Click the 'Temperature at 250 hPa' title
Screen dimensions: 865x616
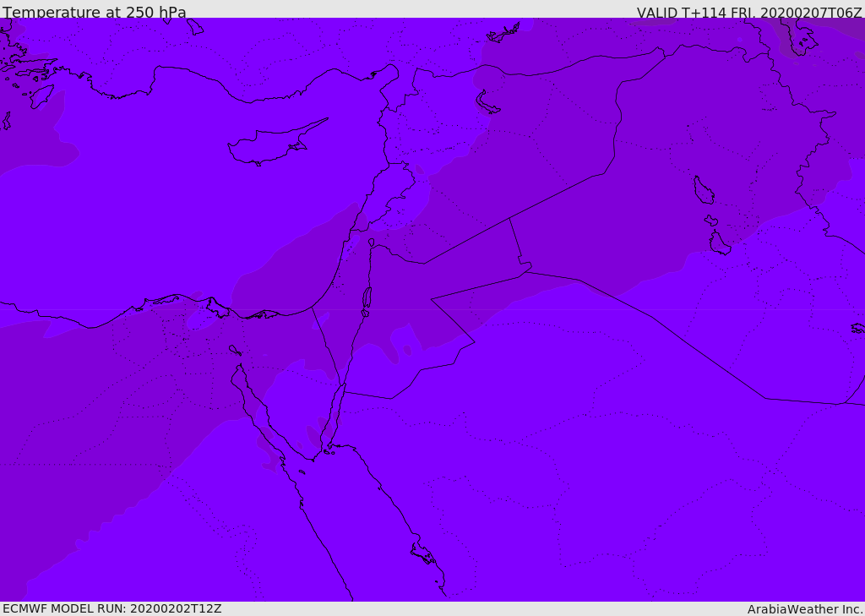point(95,12)
